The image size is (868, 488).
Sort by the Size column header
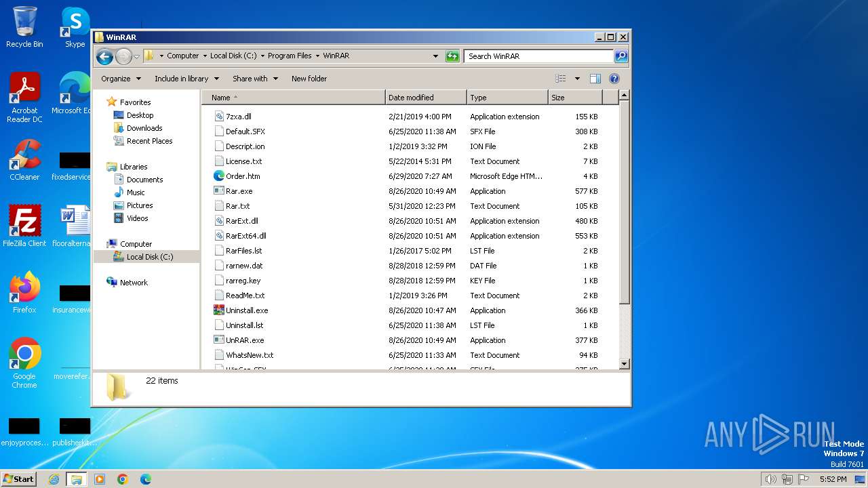click(576, 98)
